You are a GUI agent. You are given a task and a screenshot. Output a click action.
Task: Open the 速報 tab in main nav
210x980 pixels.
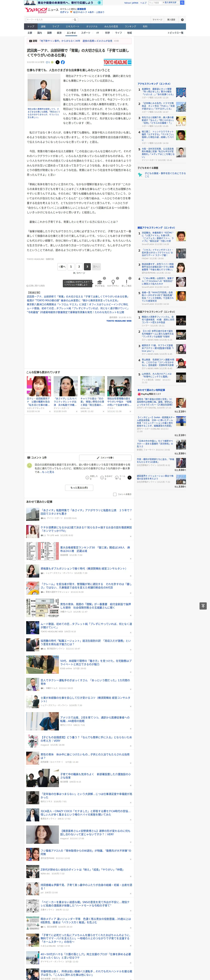pos(43,27)
